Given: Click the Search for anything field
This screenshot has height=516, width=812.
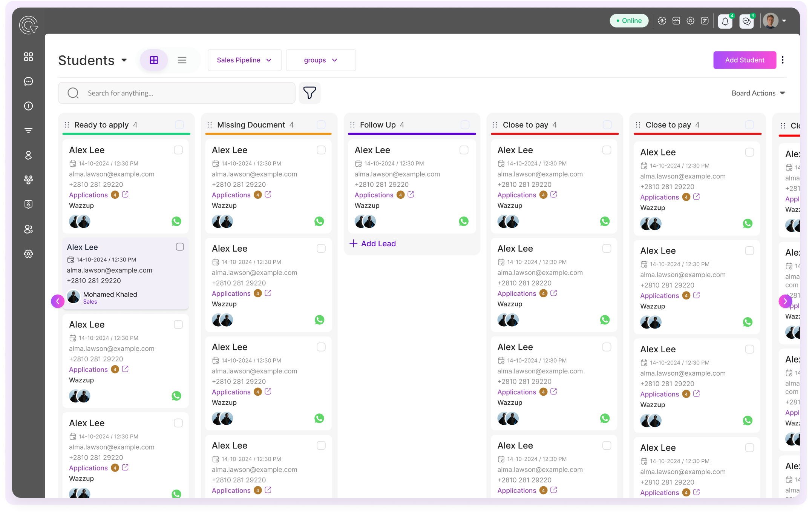Looking at the screenshot, I should point(177,93).
